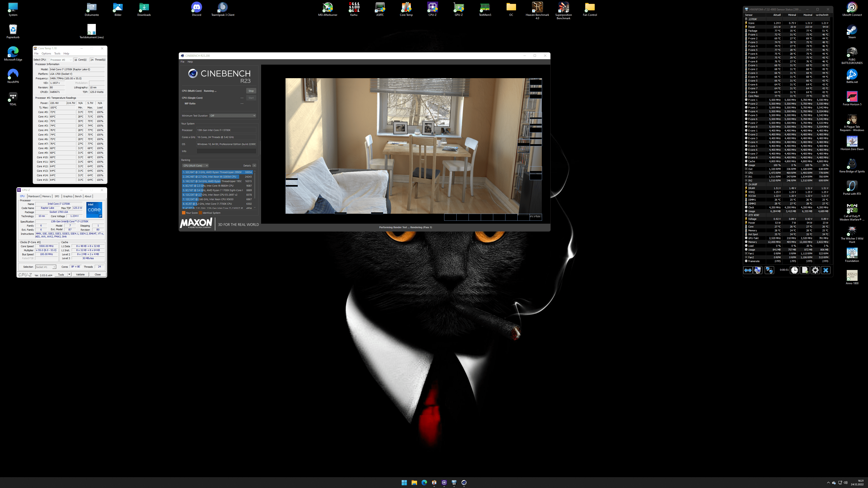The image size is (868, 488).
Task: Click HWiNFO start logging sheet icon
Action: [805, 270]
